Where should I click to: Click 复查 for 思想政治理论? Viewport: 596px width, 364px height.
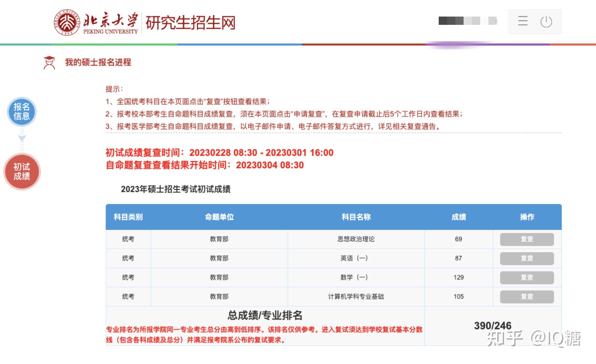(x=527, y=239)
